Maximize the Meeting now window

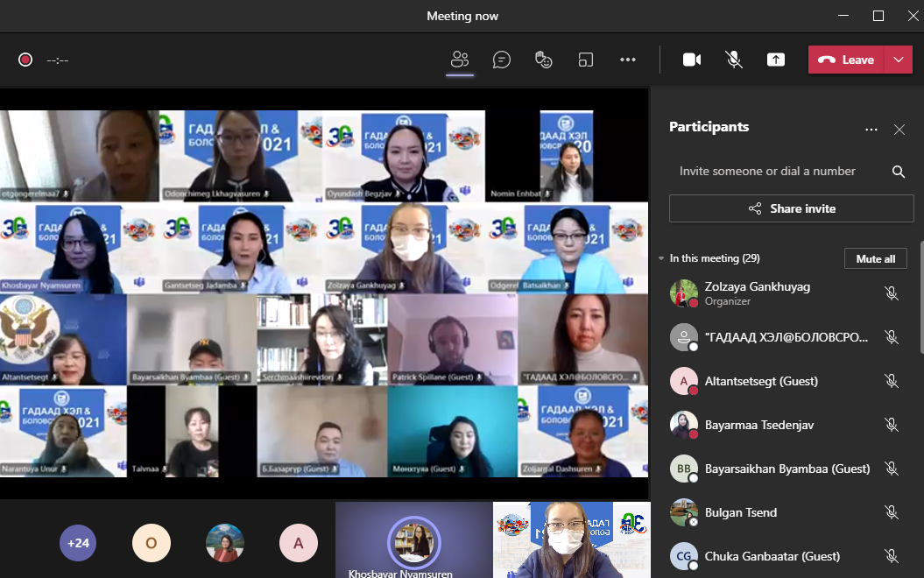(x=878, y=16)
